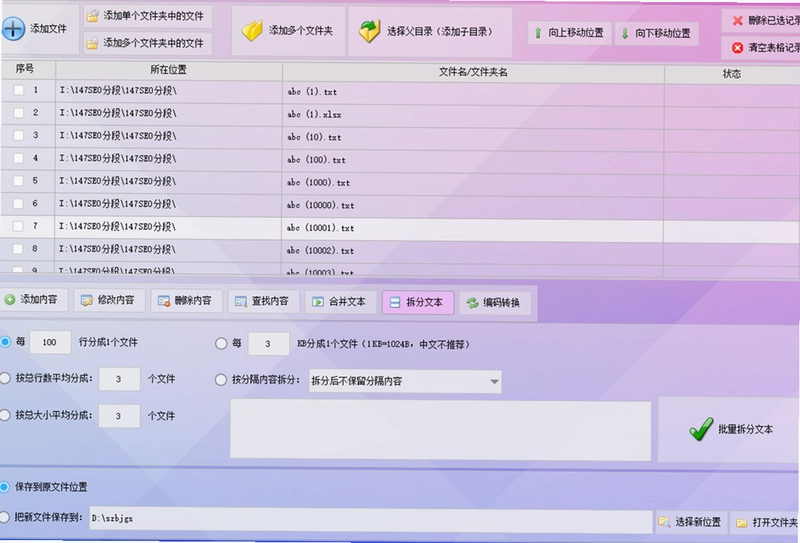
Task: Switch to the 添加内容 tab
Action: (x=33, y=300)
